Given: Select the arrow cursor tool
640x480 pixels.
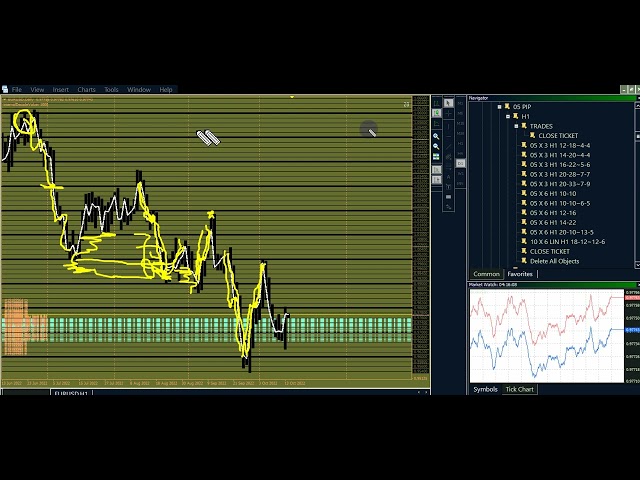Looking at the screenshot, I should (448, 103).
